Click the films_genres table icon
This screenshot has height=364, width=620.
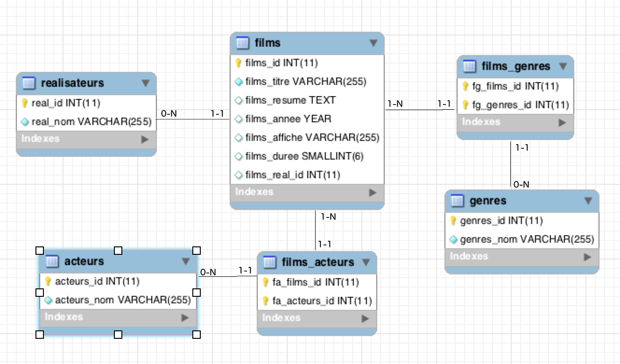point(469,67)
